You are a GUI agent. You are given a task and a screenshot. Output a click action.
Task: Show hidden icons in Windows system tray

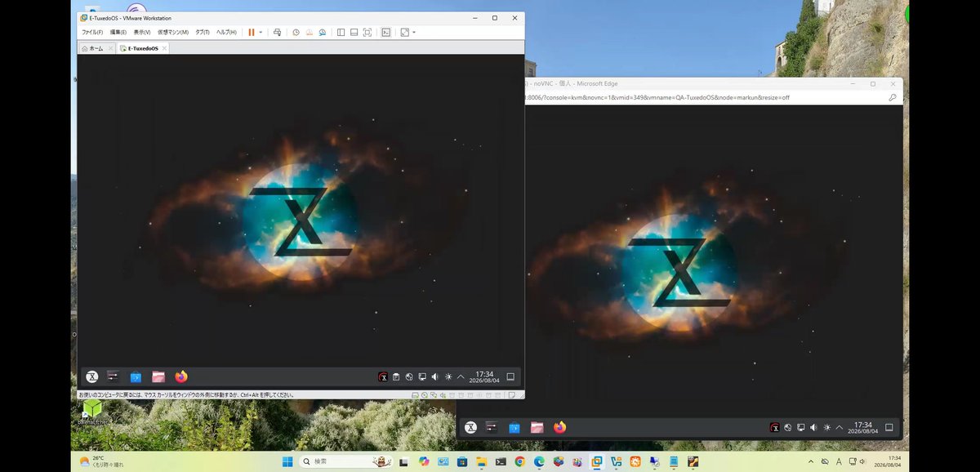tap(810, 461)
